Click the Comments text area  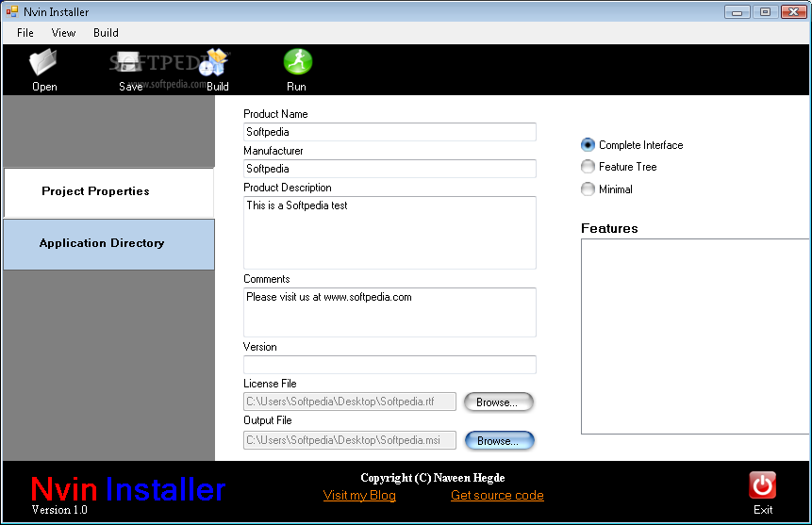pos(389,312)
